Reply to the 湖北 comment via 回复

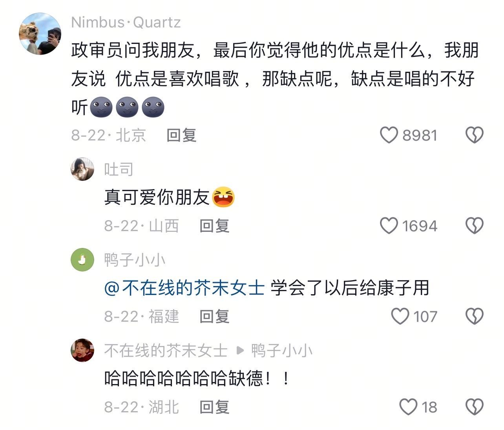point(214,407)
